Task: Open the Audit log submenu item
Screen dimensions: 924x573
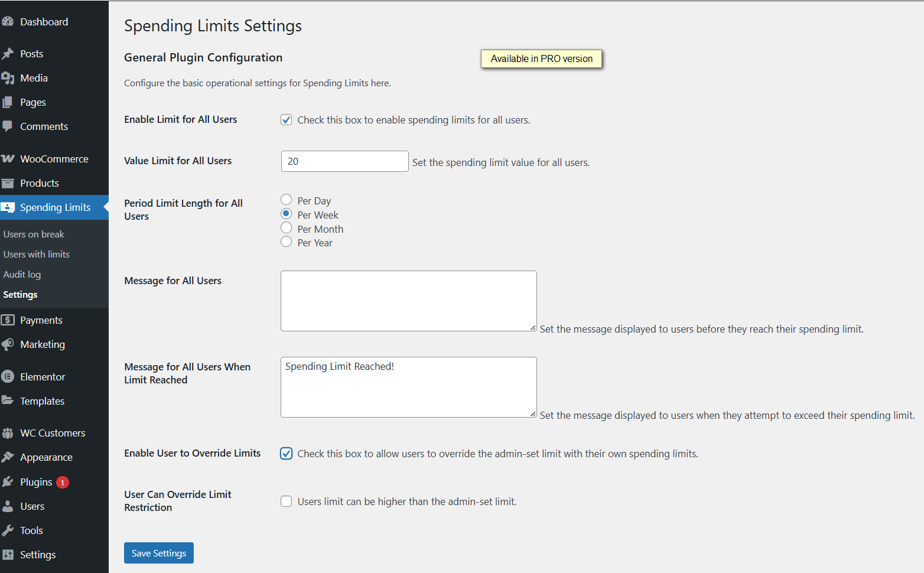Action: (22, 275)
